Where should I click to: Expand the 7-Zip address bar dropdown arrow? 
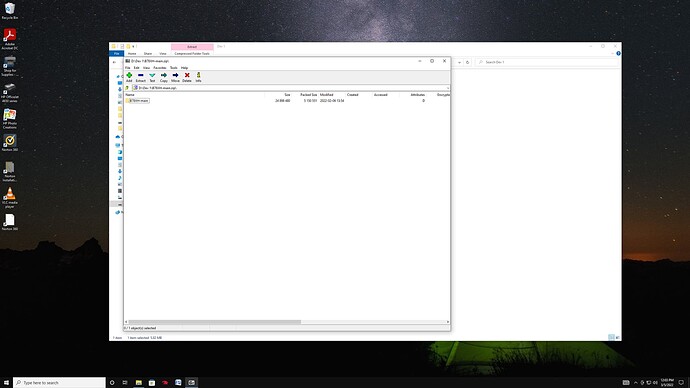448,88
